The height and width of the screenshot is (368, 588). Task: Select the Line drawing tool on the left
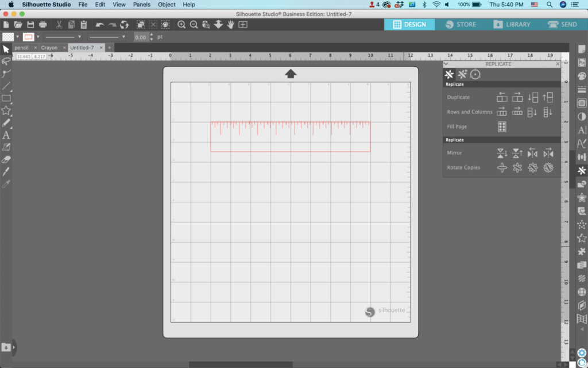click(6, 86)
